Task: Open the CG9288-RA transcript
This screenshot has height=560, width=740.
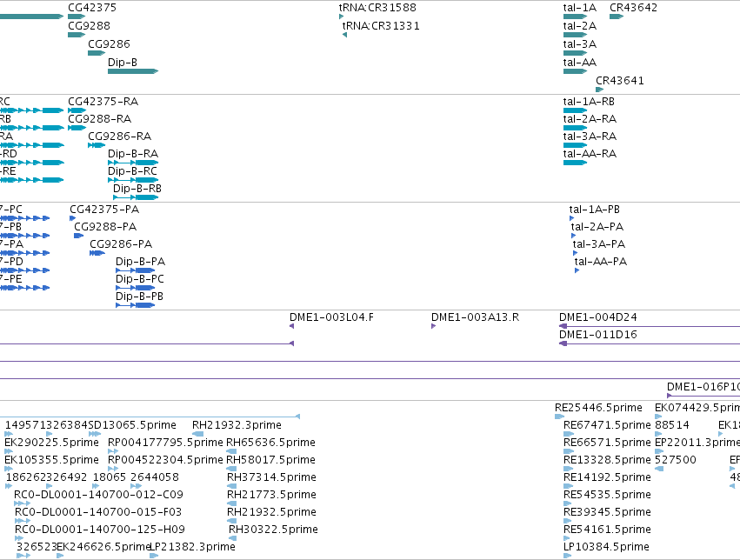Action: tap(77, 128)
